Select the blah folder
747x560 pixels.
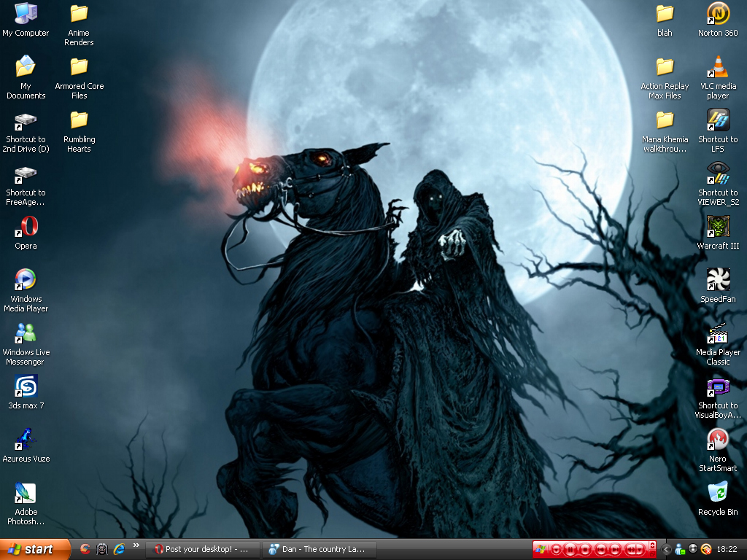pyautogui.click(x=665, y=21)
